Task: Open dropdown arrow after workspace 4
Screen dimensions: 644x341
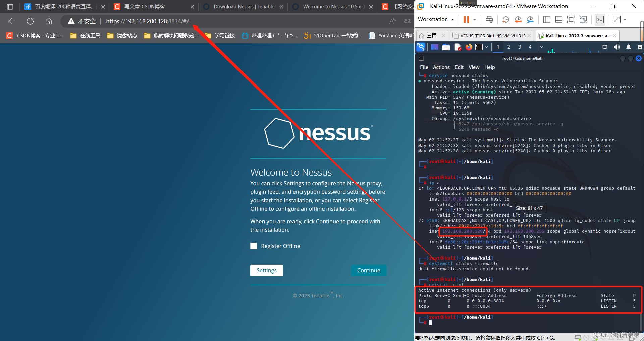Action: coord(542,47)
